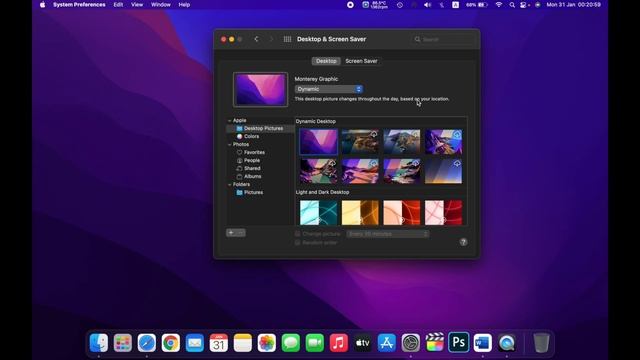Image resolution: width=640 pixels, height=360 pixels.
Task: Choose the peach-red Light and Dark wallpaper
Action: coord(402,212)
